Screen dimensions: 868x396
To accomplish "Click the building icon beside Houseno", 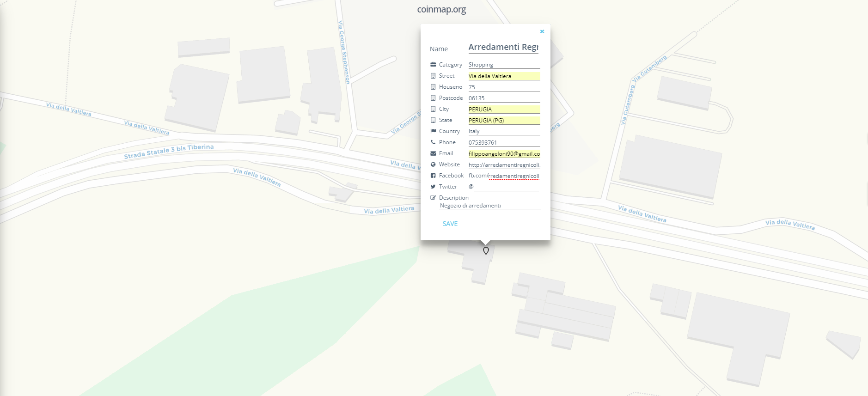I will click(433, 87).
